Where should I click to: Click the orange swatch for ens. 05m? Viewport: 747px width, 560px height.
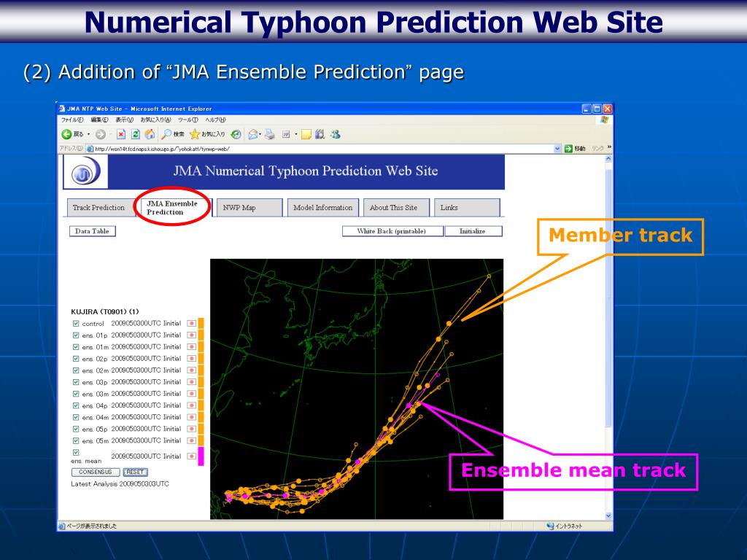coord(201,440)
